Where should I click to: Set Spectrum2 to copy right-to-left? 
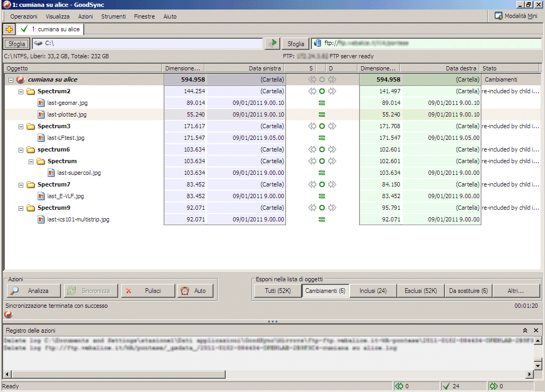[312, 92]
